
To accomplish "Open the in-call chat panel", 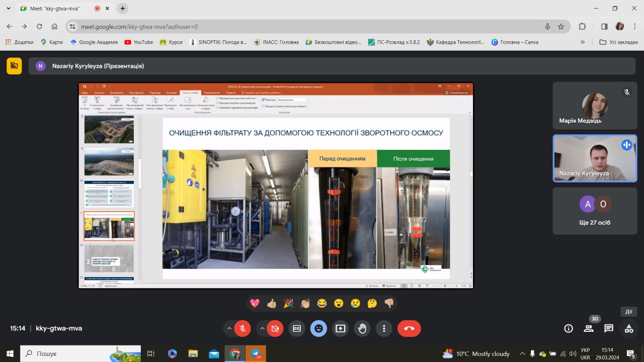I will [609, 328].
